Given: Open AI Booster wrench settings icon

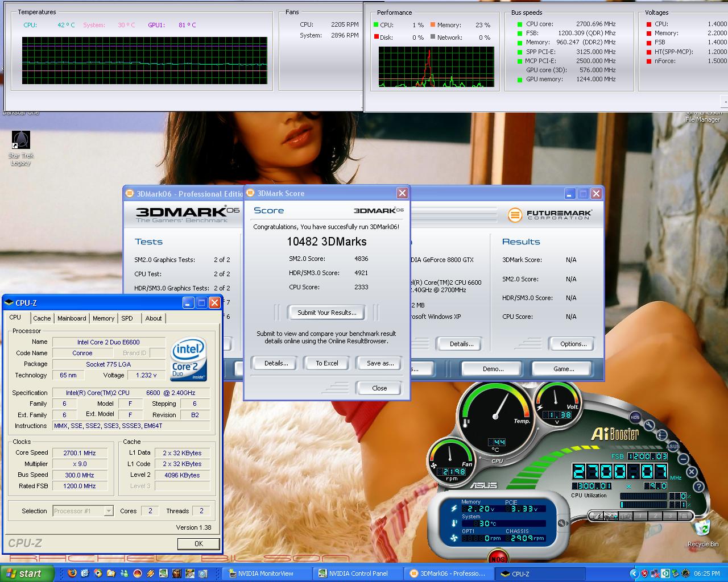Looking at the screenshot, I should coord(650,426).
